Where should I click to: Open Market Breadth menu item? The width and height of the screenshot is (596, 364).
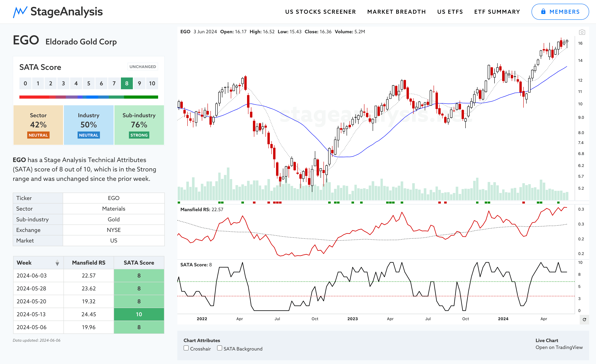(x=396, y=12)
